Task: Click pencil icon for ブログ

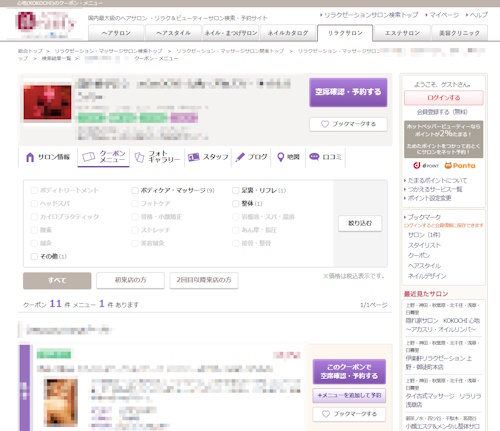Action: click(240, 157)
